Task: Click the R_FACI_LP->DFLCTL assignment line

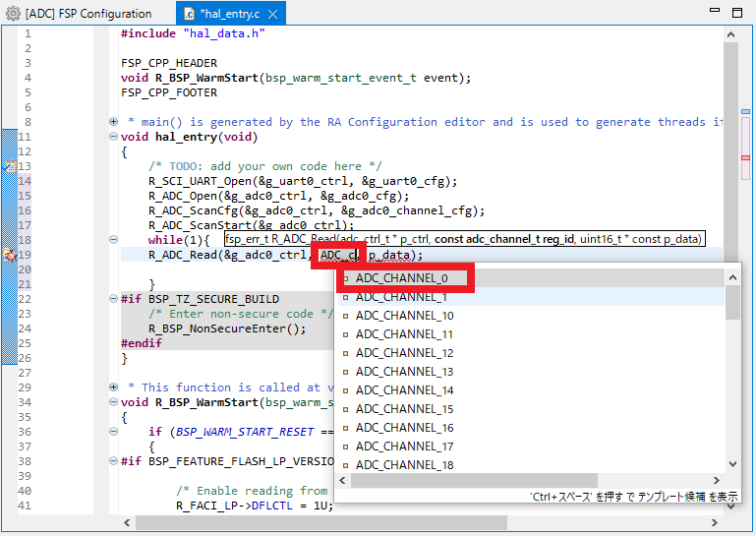Action: [x=255, y=506]
